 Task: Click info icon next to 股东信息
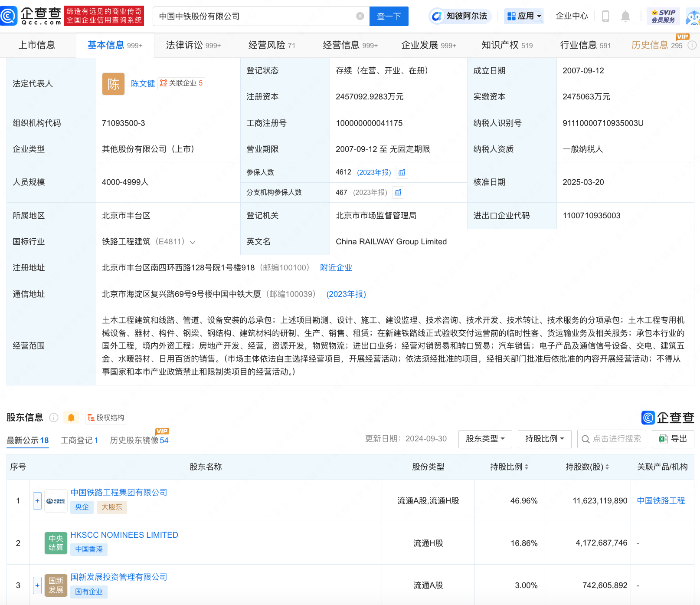click(54, 418)
